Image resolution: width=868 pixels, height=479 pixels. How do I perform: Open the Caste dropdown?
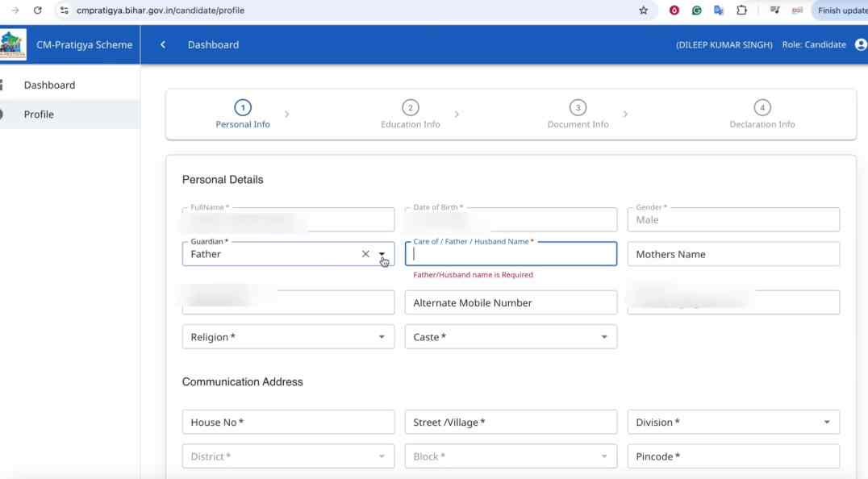[x=511, y=337]
